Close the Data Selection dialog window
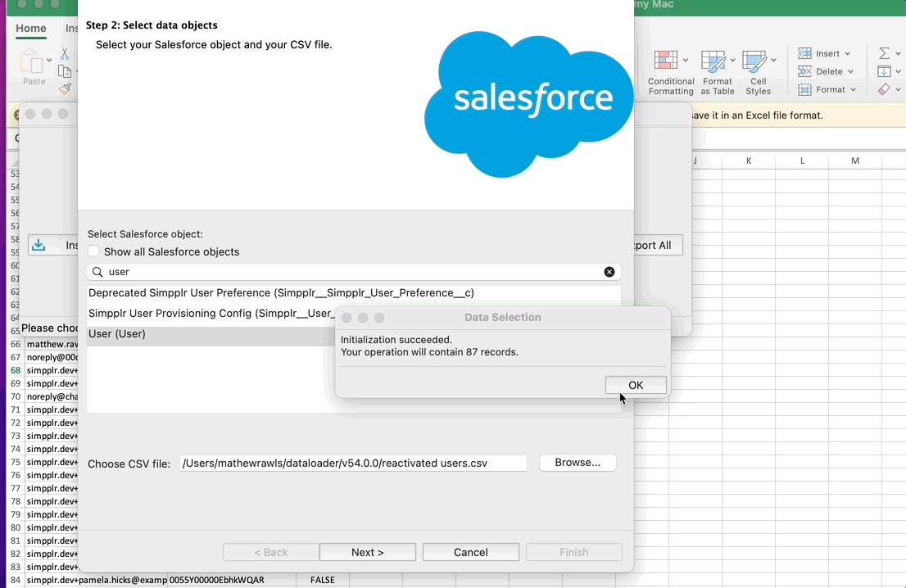The height and width of the screenshot is (588, 906). pyautogui.click(x=347, y=318)
